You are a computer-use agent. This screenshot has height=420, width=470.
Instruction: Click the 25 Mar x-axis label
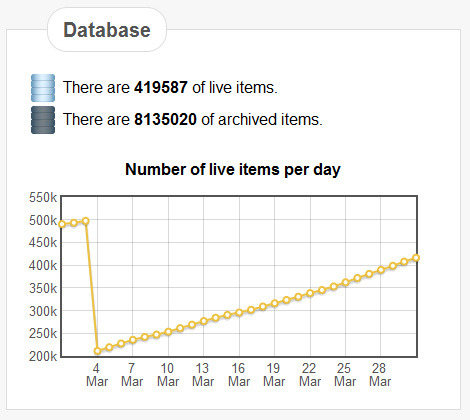pyautogui.click(x=345, y=375)
